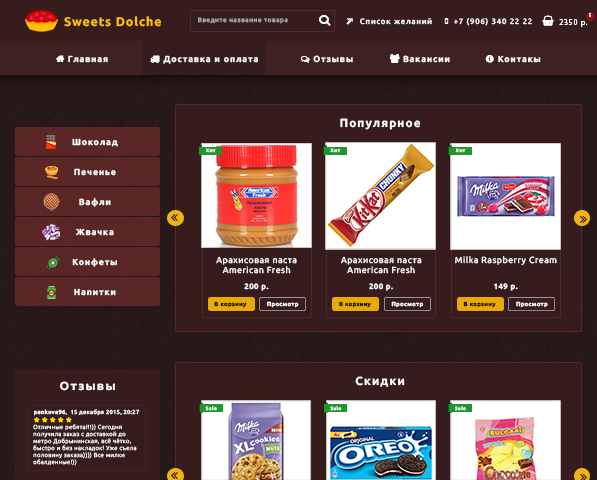Select the chocolate bar category icon
The height and width of the screenshot is (480, 597).
(x=51, y=142)
